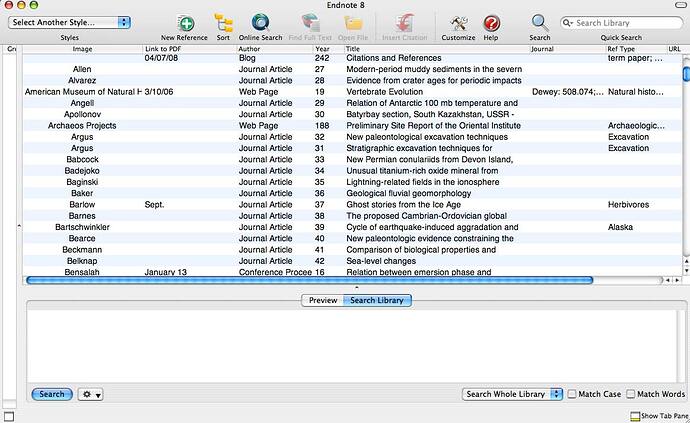The width and height of the screenshot is (690, 423).
Task: Click the Open File folder icon
Action: click(x=353, y=23)
